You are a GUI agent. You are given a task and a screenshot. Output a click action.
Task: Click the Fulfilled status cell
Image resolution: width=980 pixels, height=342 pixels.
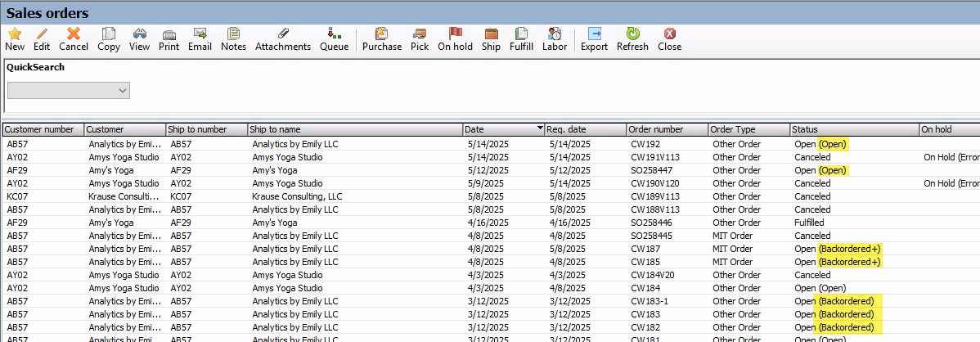[x=854, y=223]
